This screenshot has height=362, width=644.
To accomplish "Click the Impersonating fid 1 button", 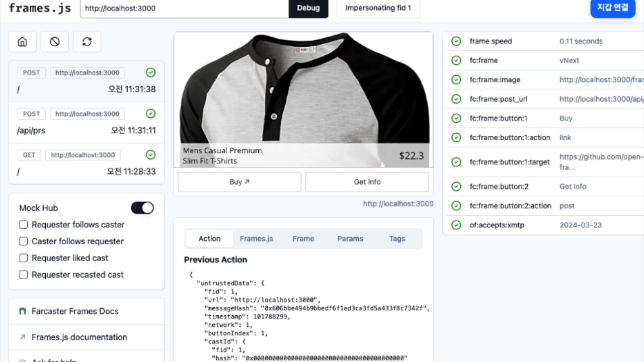I will point(378,8).
